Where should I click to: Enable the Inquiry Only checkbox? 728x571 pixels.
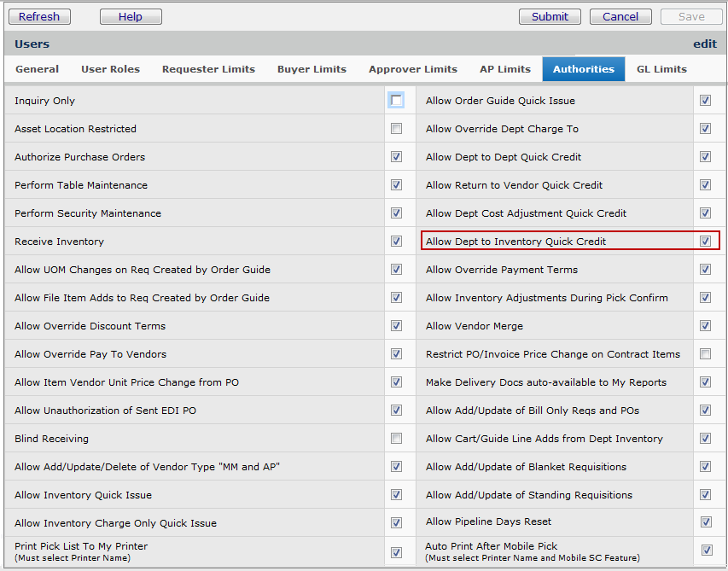396,101
